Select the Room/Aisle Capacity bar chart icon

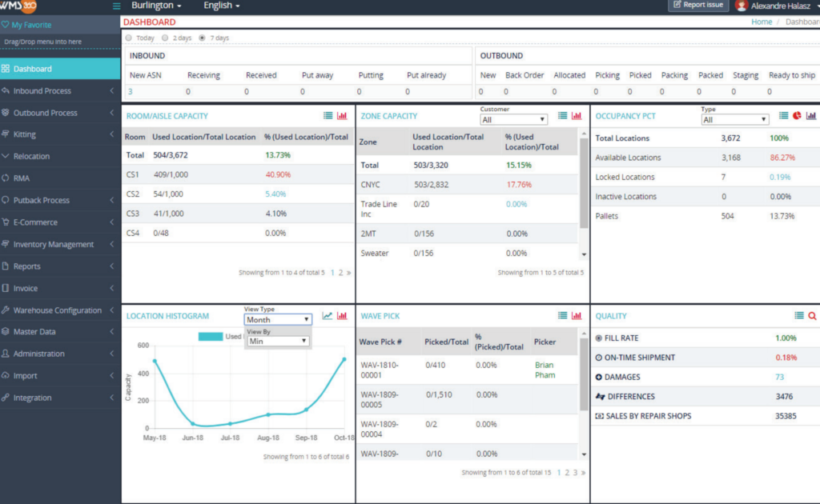343,115
